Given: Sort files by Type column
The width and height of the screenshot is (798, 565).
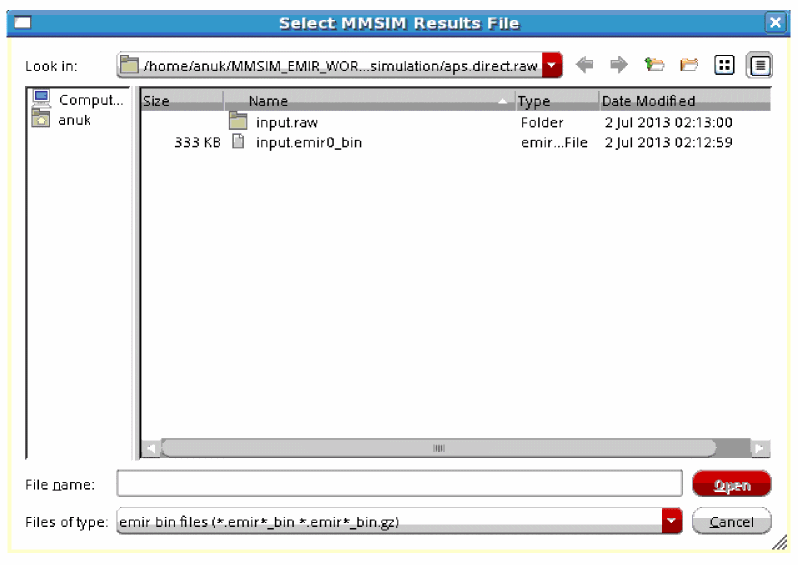Looking at the screenshot, I should click(557, 101).
